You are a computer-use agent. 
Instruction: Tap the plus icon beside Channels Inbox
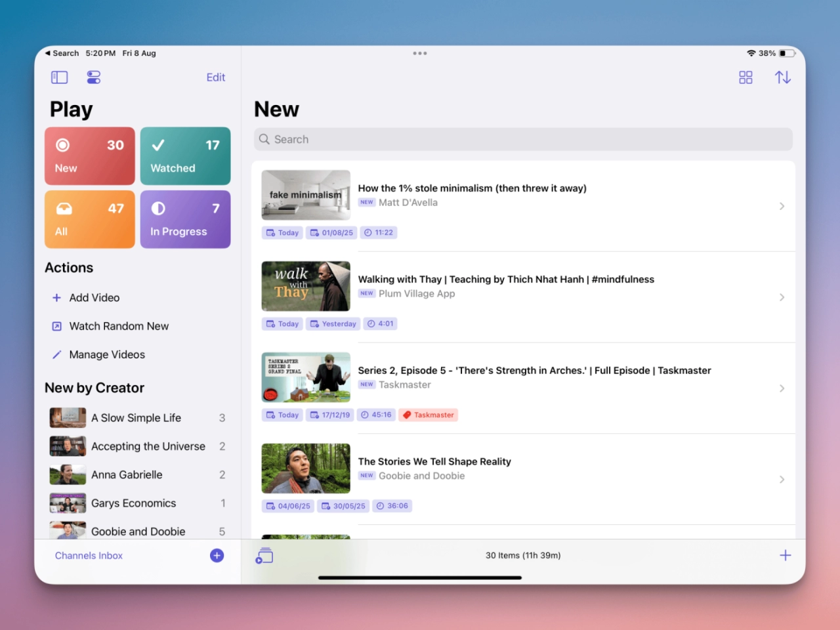(217, 556)
